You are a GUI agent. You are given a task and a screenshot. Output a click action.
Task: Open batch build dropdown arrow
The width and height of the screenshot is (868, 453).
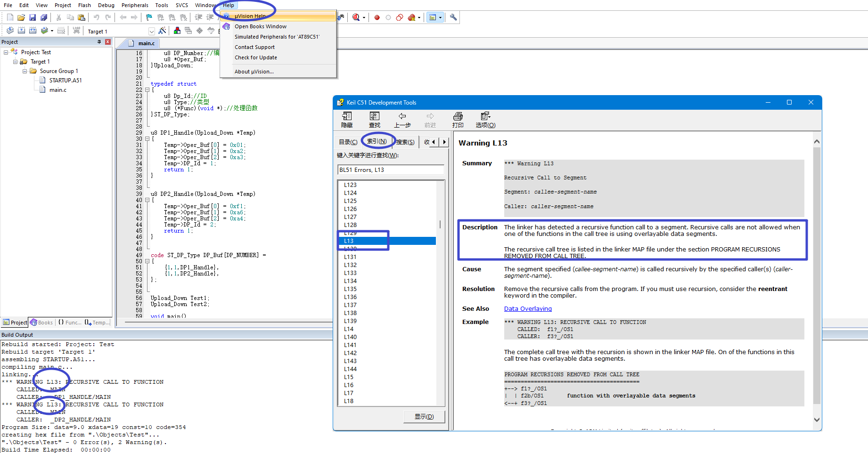click(52, 31)
